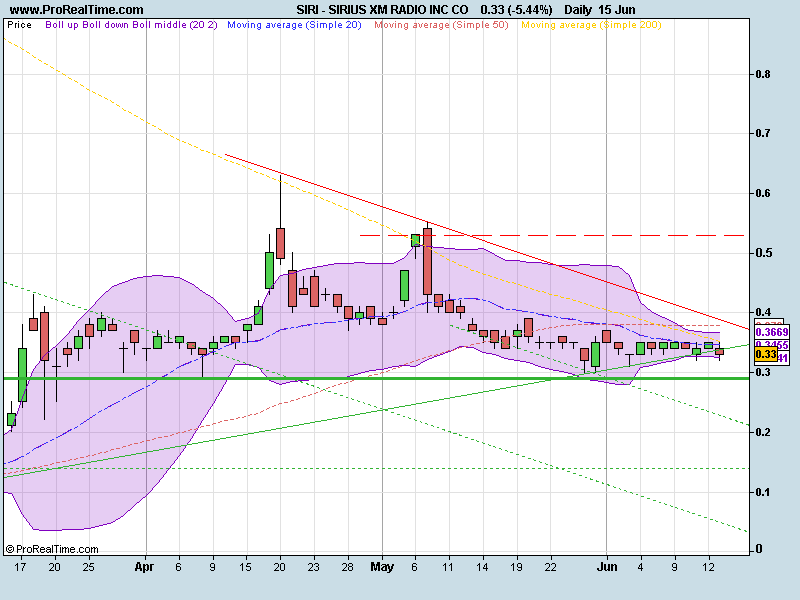
Task: Click the 4 date axis label
Action: (640, 567)
